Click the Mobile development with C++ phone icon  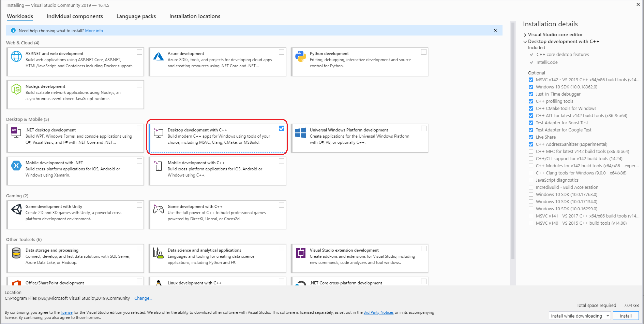point(159,166)
